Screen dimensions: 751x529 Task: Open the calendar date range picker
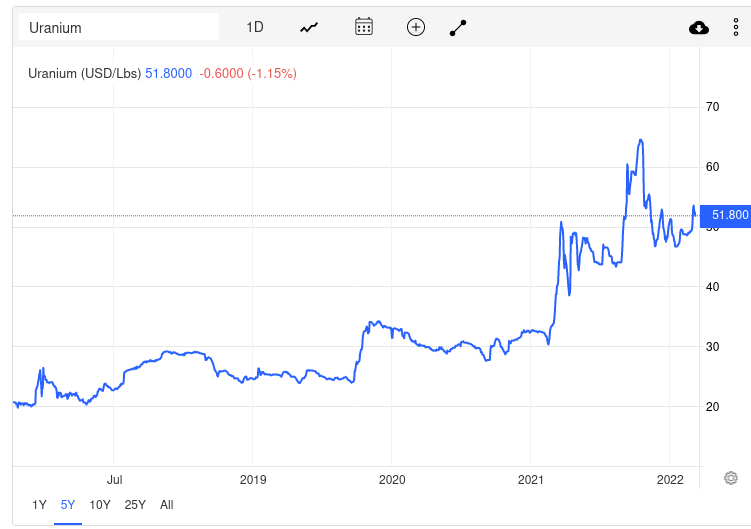364,27
